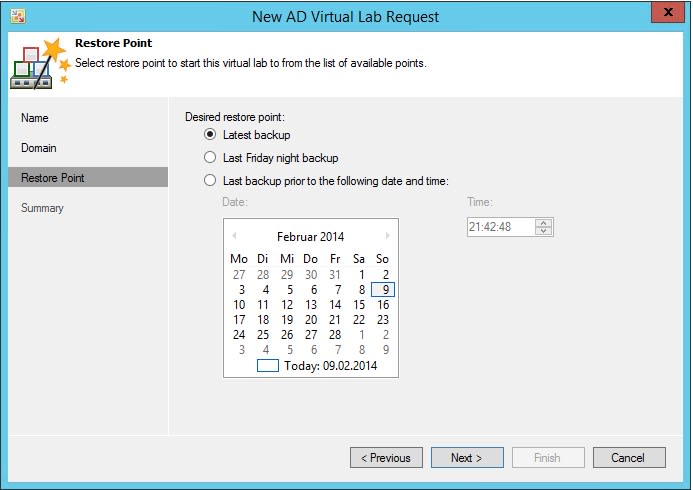The height and width of the screenshot is (490, 693).
Task: Click the Next > button
Action: 467,458
